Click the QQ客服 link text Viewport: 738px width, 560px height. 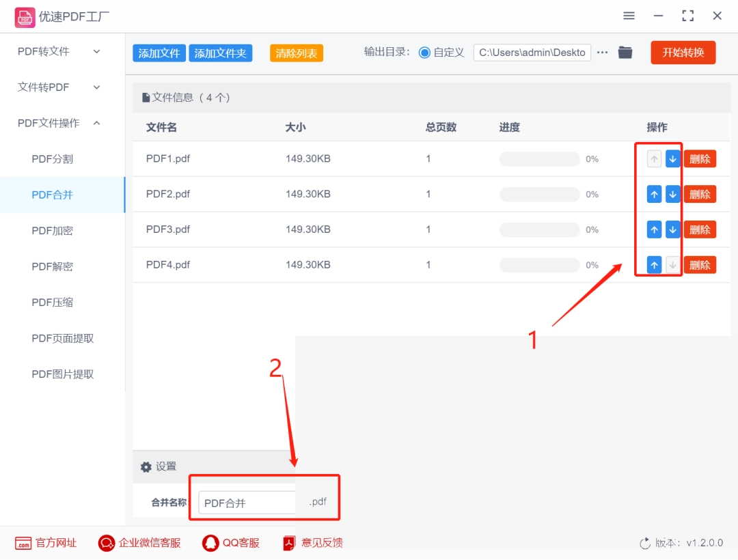[241, 543]
